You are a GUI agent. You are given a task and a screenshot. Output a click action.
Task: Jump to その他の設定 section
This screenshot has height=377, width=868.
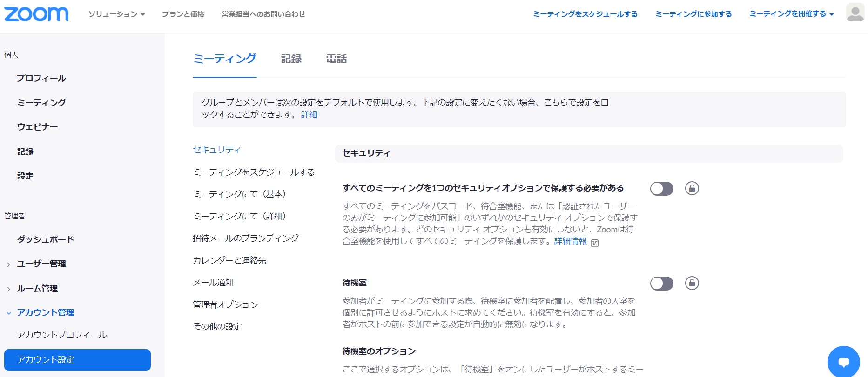pos(217,326)
